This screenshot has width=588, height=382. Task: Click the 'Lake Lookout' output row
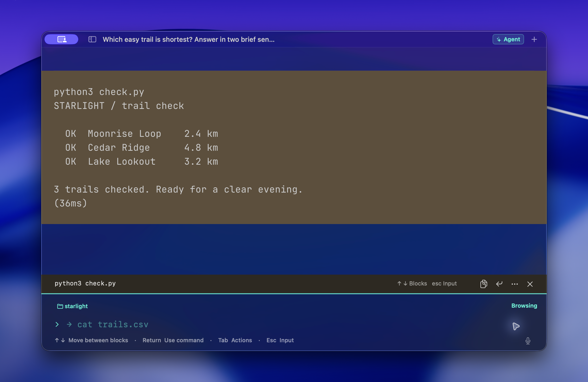click(142, 162)
